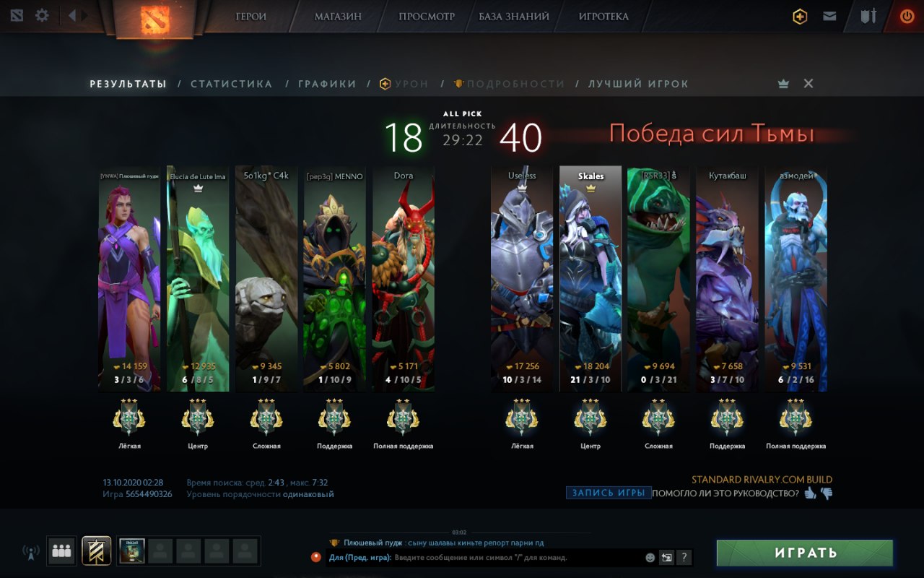This screenshot has height=578, width=924.
Task: Click the green Играть button
Action: tap(805, 553)
